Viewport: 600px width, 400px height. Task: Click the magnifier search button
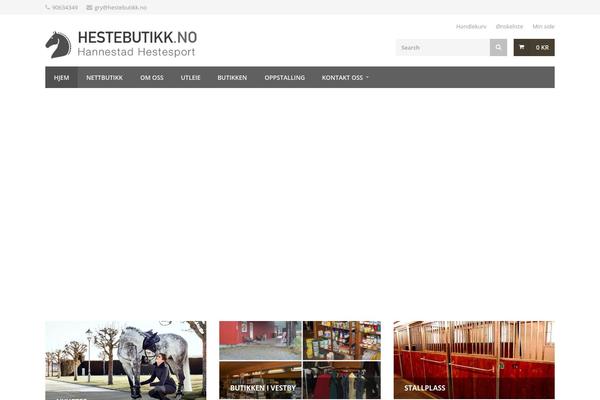click(498, 47)
